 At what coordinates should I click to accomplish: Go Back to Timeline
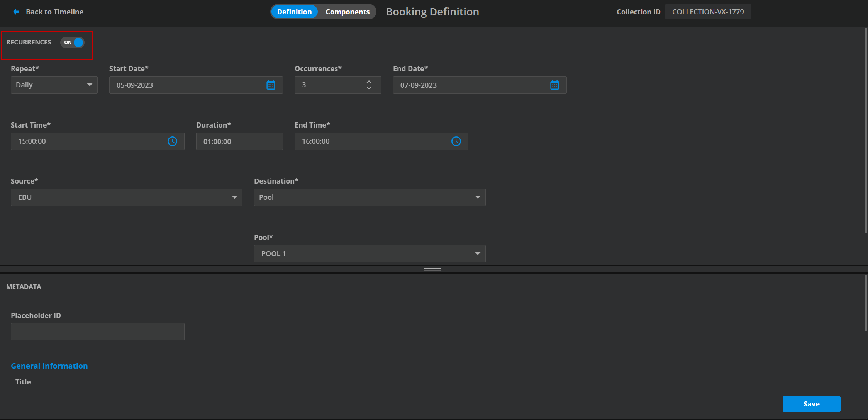point(54,12)
